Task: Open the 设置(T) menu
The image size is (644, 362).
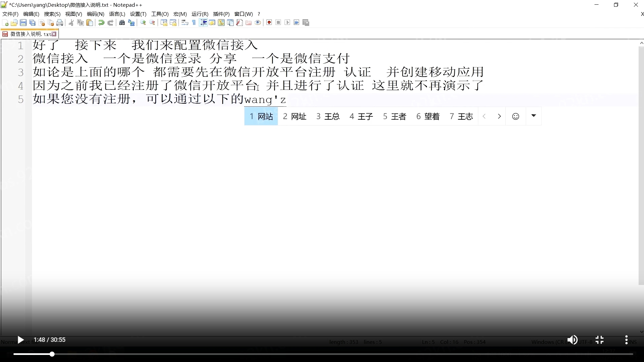Action: (138, 14)
